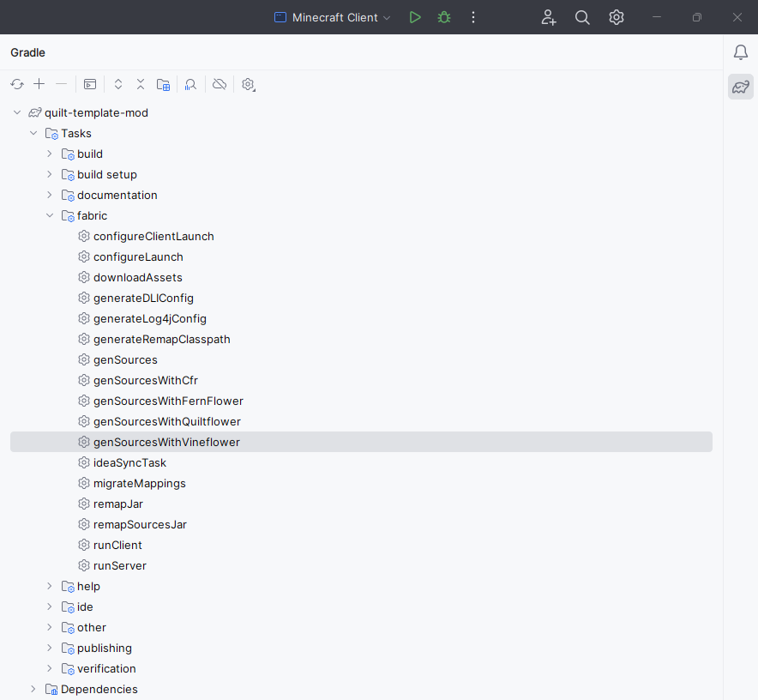The height and width of the screenshot is (700, 758).
Task: Open Search Everywhere with the magnifier
Action: pos(582,17)
